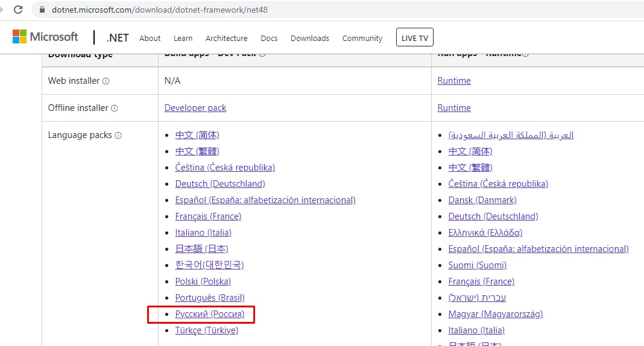644x346 pixels.
Task: Download Runtime Dansk (Danmark) pack
Action: [482, 200]
